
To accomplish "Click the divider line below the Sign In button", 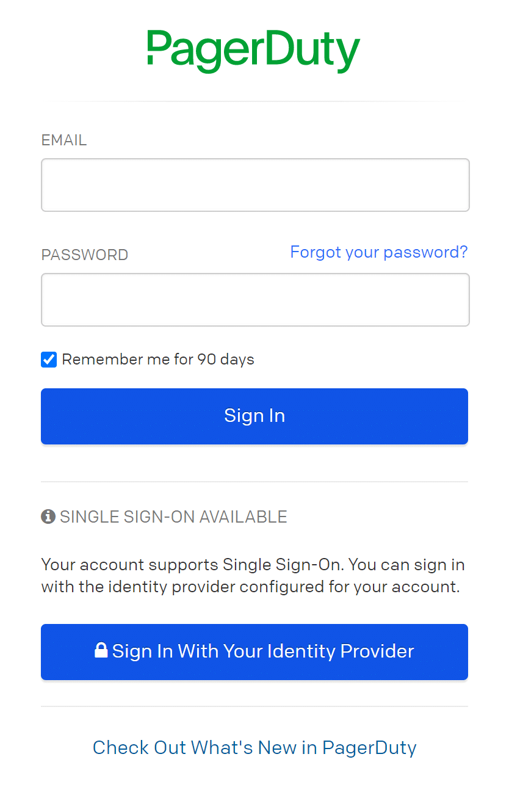I will coord(254,482).
